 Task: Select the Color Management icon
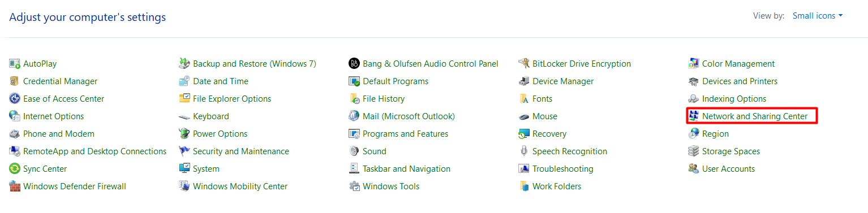click(694, 64)
